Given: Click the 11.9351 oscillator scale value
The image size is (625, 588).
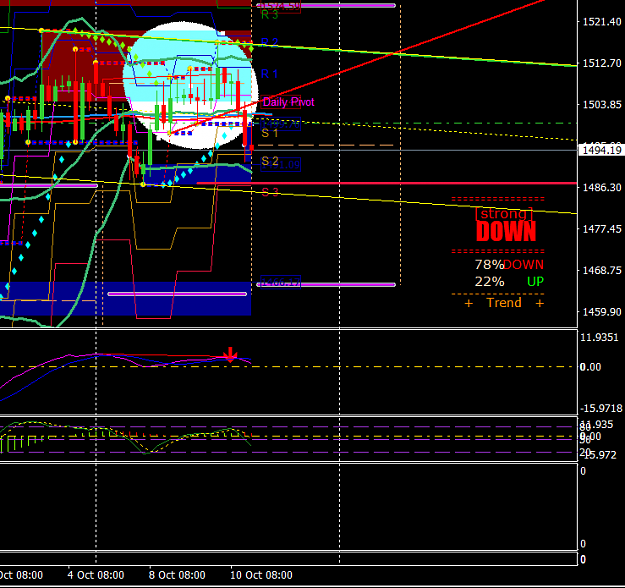Looking at the screenshot, I should (599, 338).
